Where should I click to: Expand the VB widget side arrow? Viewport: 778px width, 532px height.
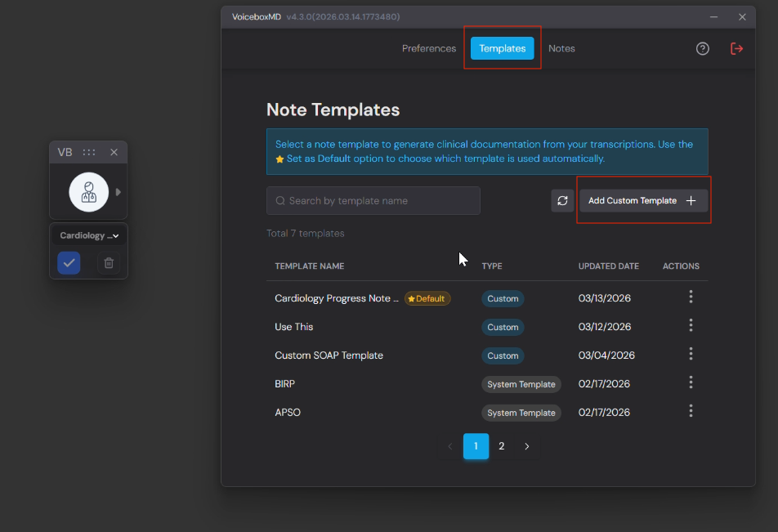tap(118, 192)
